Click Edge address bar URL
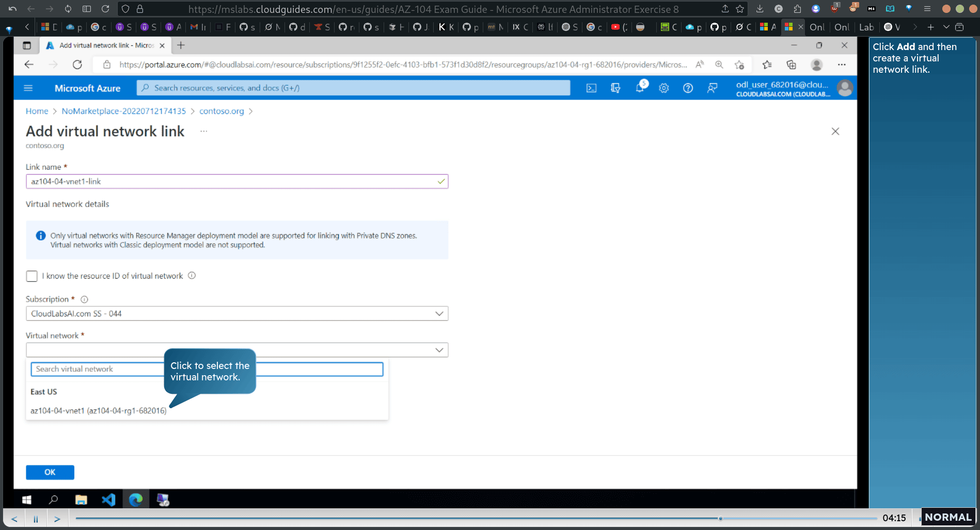Viewport: 980px width, 530px height. click(403, 65)
